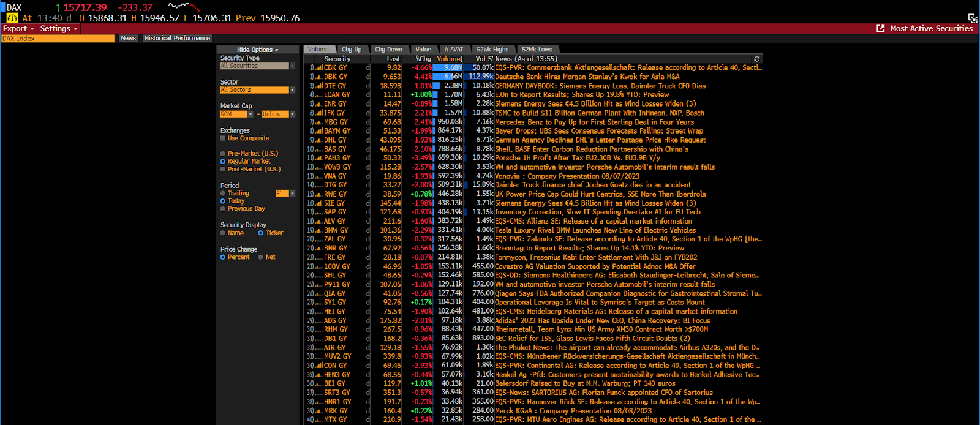Open the Value tab
This screenshot has width=980, height=425.
(x=423, y=50)
